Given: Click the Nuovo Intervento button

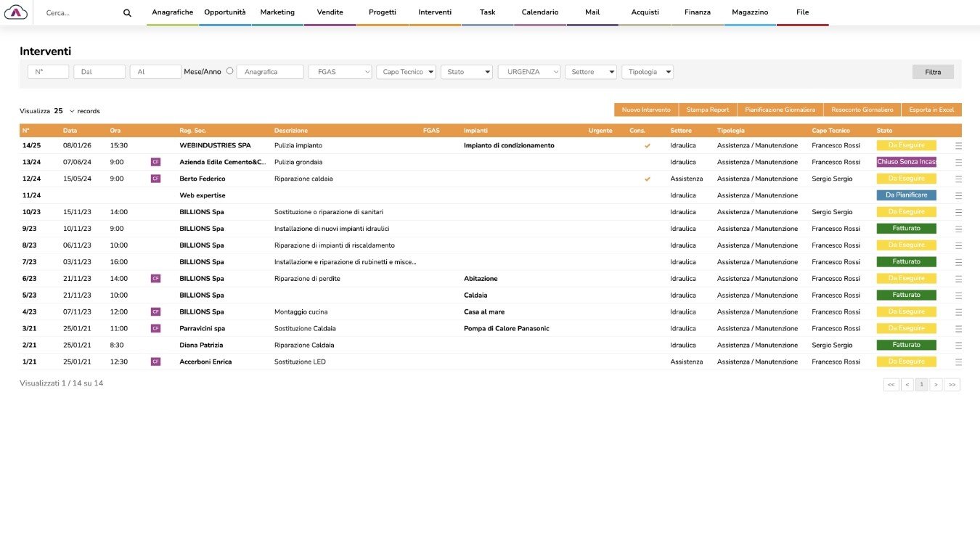Looking at the screenshot, I should tap(646, 110).
